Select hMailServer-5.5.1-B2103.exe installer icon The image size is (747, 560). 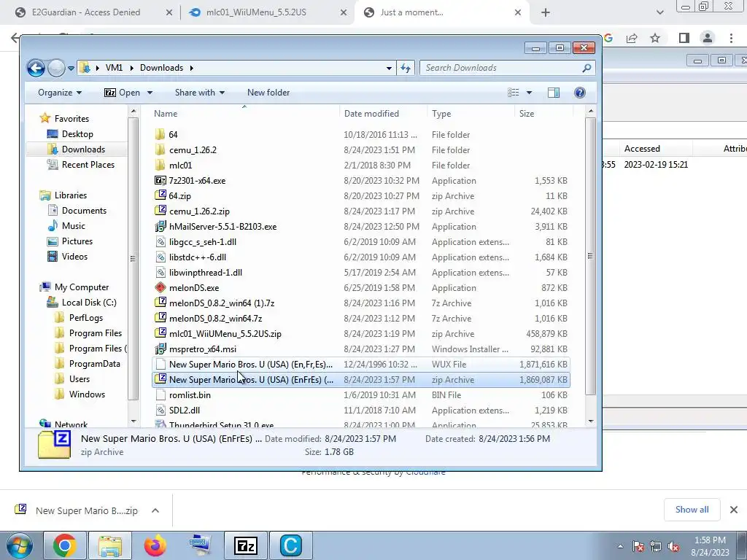[x=160, y=227]
